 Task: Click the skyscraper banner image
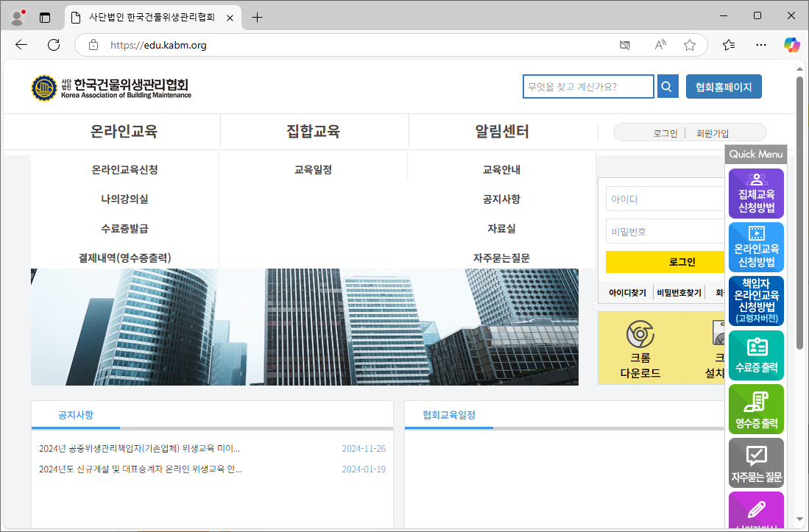click(305, 327)
